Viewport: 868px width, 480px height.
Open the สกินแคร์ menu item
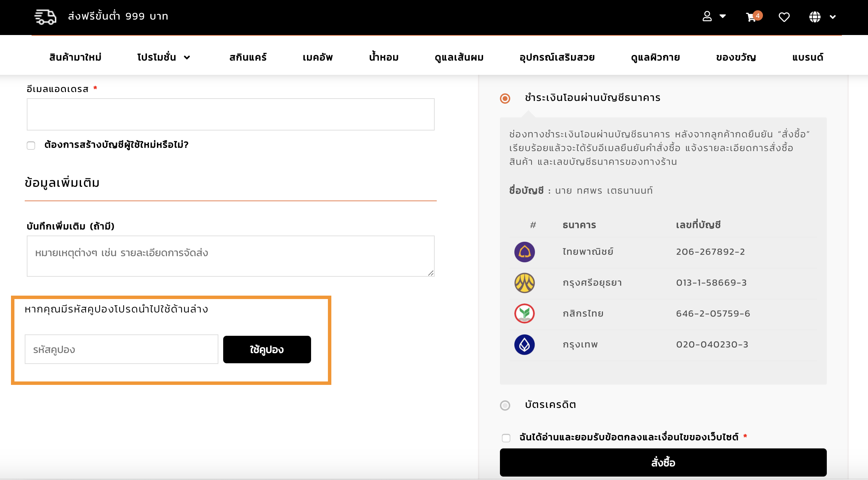248,57
